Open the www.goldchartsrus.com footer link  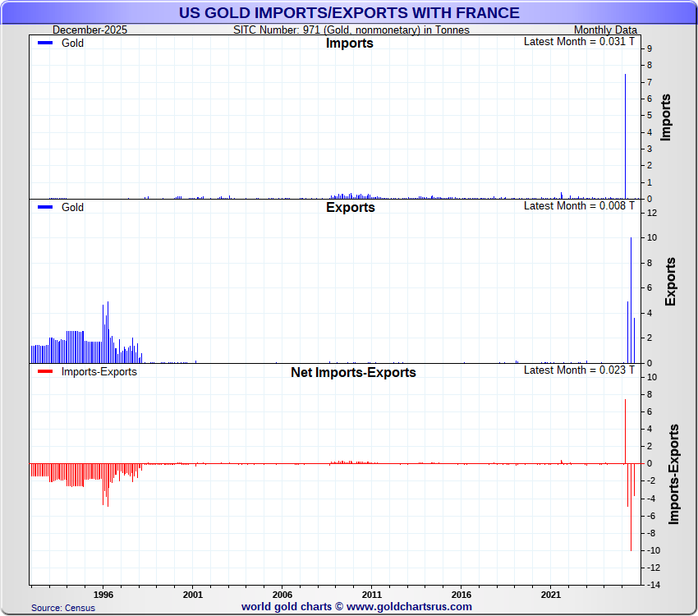coord(409,607)
